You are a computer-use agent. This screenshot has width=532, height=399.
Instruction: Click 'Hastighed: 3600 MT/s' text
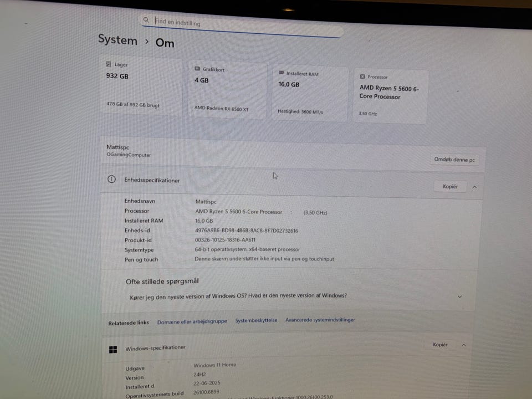tap(300, 111)
